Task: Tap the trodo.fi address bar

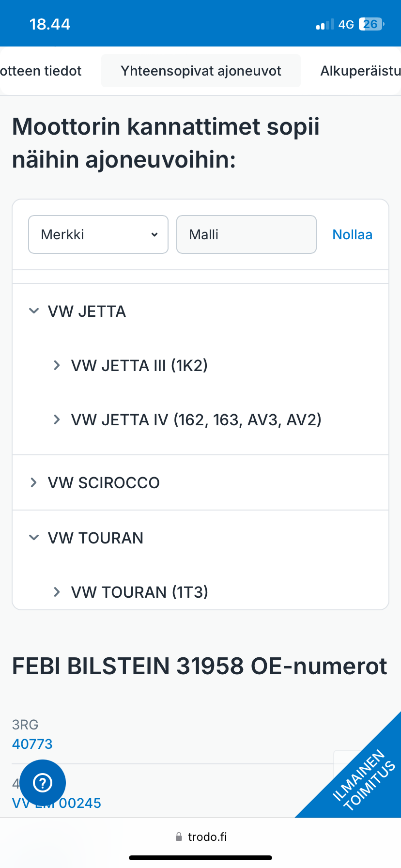Action: coord(207,837)
